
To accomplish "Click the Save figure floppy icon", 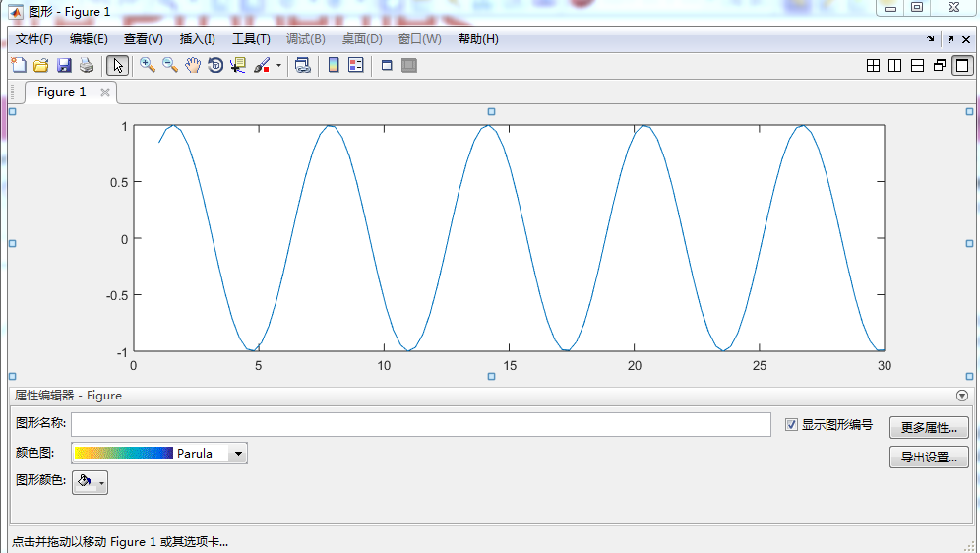I will point(64,66).
